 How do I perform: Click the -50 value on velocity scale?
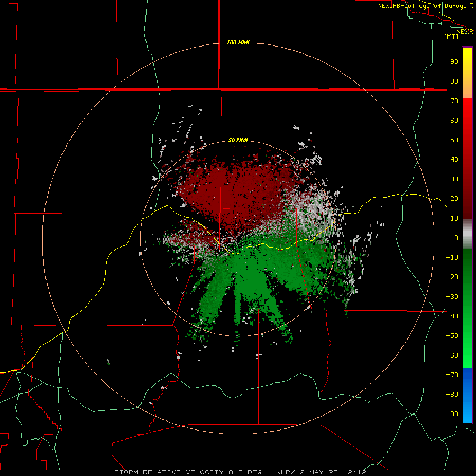tap(452, 336)
